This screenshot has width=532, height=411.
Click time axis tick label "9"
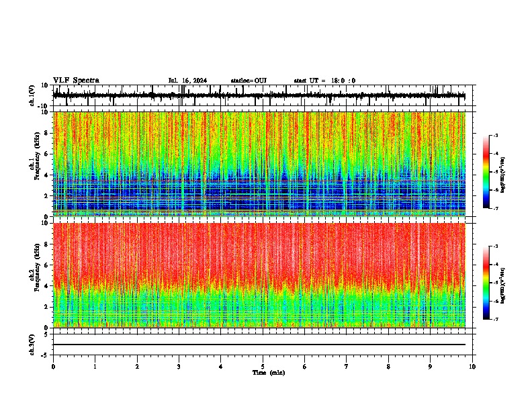click(430, 367)
